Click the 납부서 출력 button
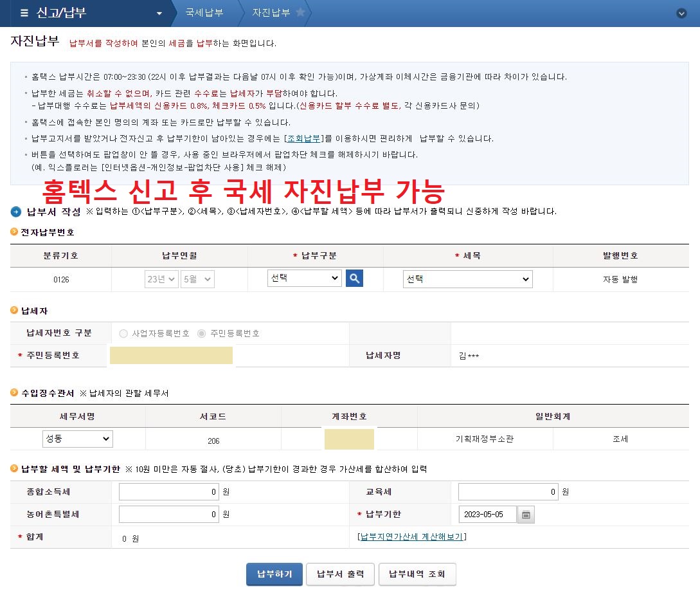Image resolution: width=700 pixels, height=595 pixels. 340,574
